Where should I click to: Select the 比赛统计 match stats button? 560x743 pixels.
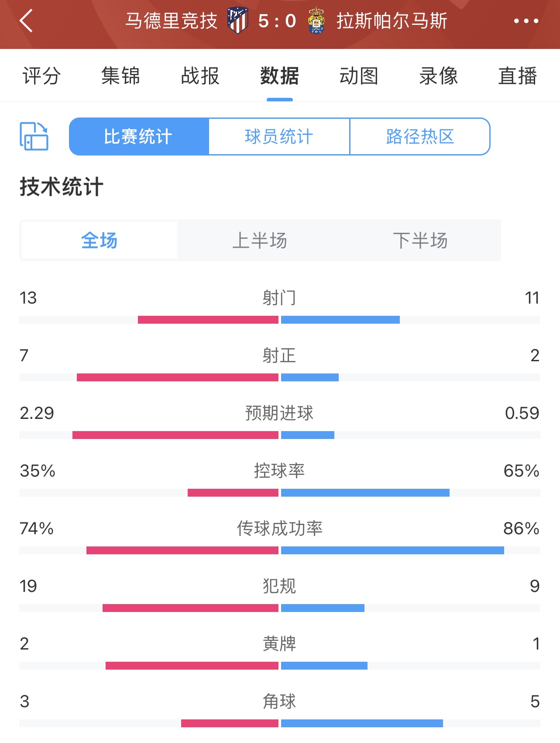click(x=139, y=136)
